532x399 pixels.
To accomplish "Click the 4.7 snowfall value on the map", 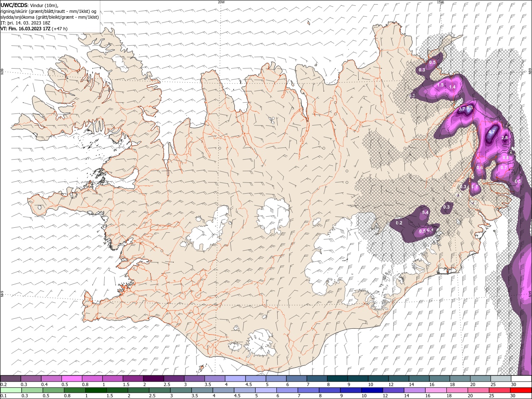I will 492,132.
